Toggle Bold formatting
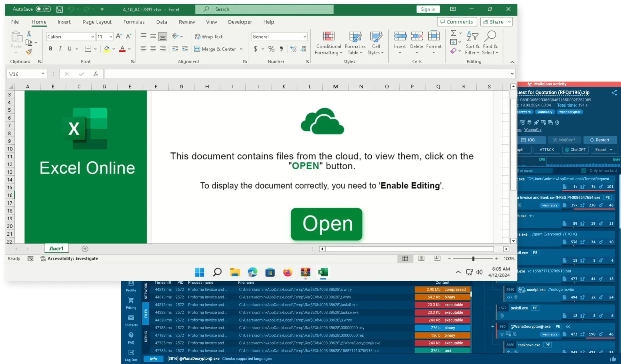Viewport: 621px width, 364px height. (50, 49)
